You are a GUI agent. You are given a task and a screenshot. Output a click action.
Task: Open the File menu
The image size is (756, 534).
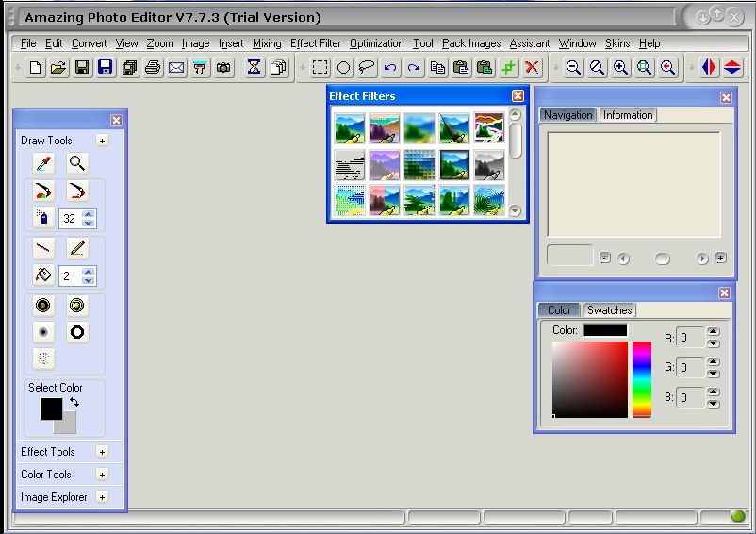point(28,43)
